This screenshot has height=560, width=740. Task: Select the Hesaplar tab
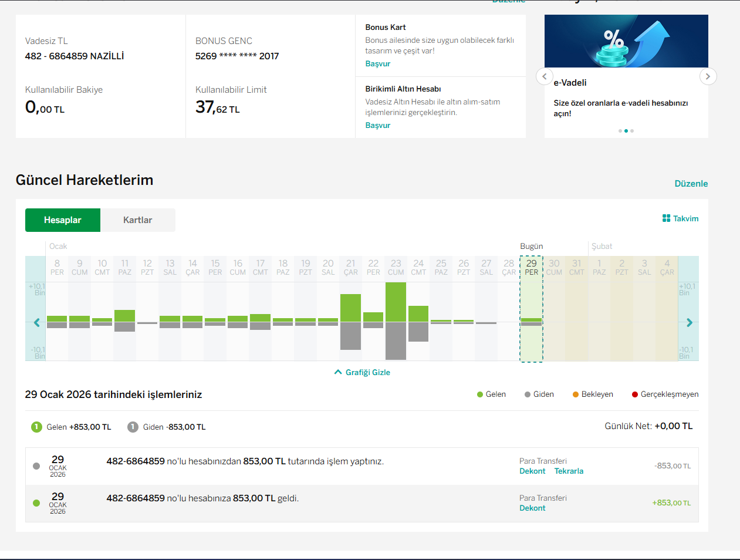click(x=63, y=220)
